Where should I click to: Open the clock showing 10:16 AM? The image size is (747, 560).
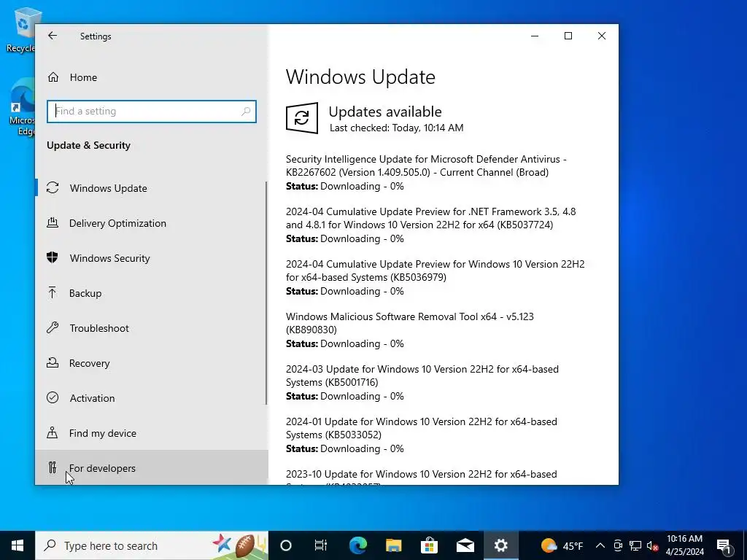point(684,545)
